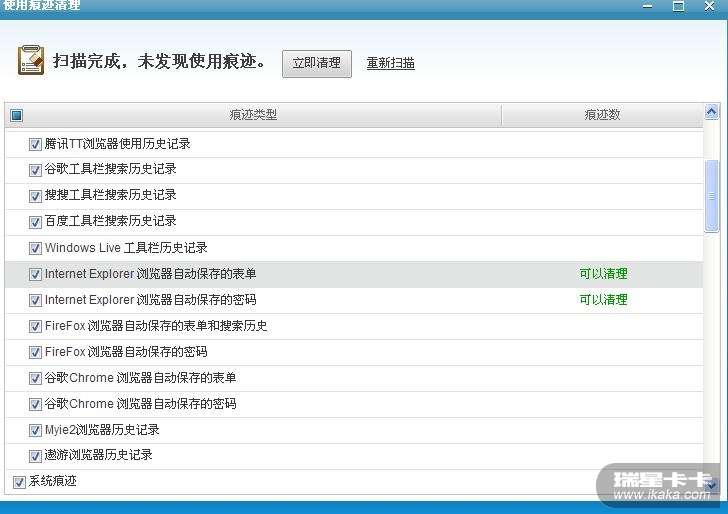Click 可以清理 status for IE 表单 row
The image size is (728, 514).
pyautogui.click(x=603, y=274)
